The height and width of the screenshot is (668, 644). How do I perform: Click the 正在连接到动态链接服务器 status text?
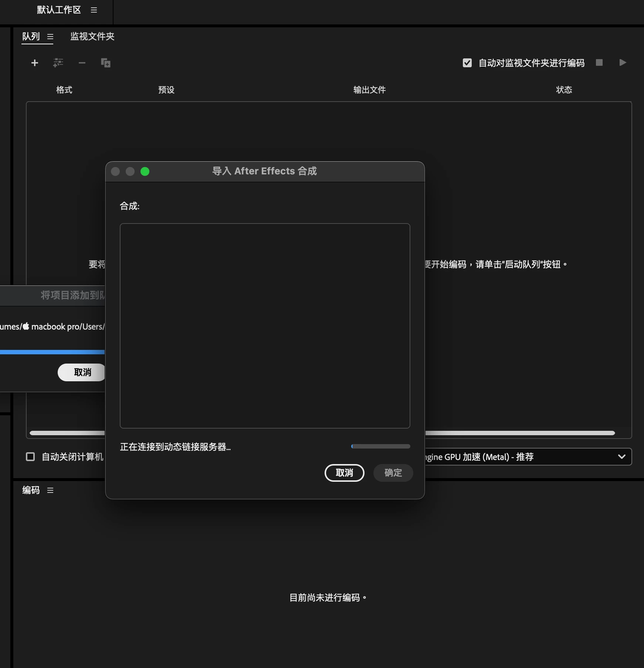175,447
